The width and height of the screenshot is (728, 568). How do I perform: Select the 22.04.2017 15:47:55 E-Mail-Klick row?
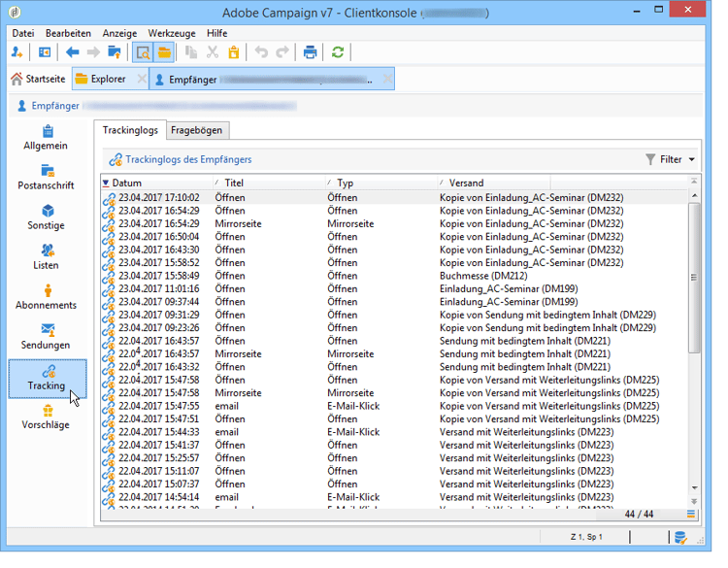394,406
